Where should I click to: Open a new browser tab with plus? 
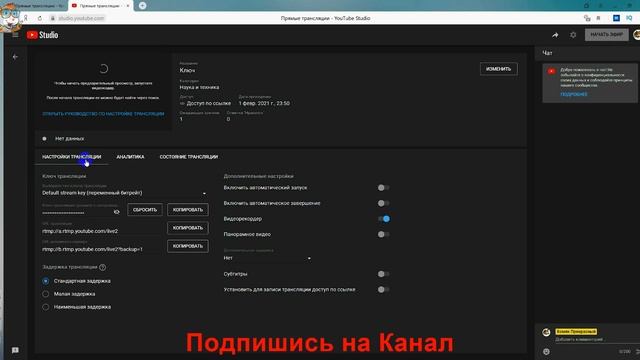142,6
